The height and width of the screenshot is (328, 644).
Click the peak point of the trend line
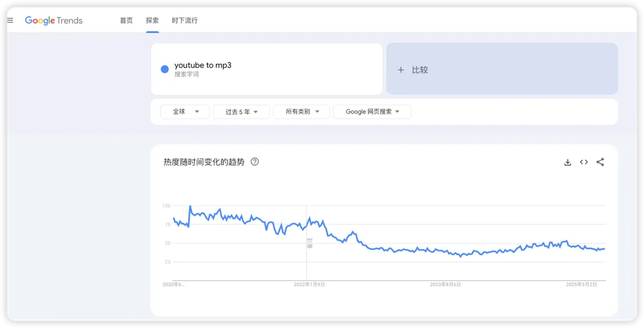pyautogui.click(x=190, y=206)
